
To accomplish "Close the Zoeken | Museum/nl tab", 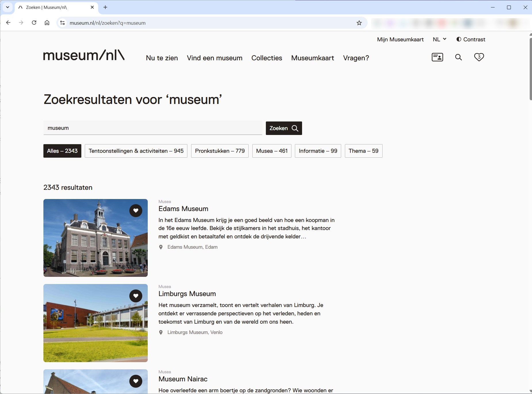I will pos(92,7).
